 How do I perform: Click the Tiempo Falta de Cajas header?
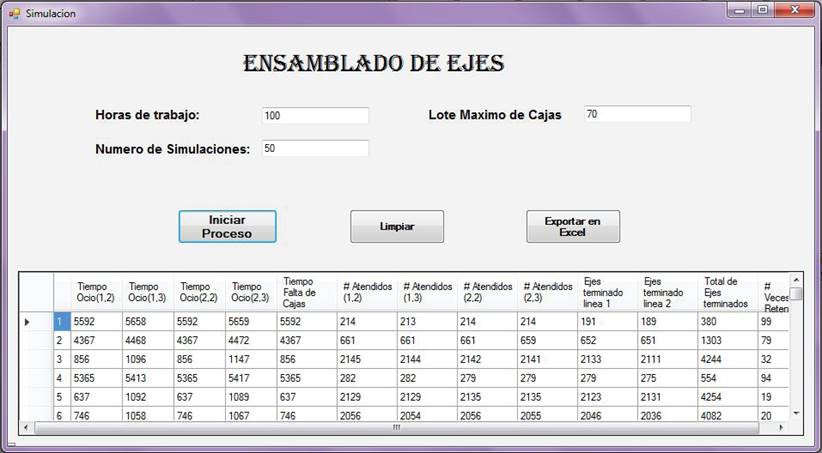(x=305, y=291)
